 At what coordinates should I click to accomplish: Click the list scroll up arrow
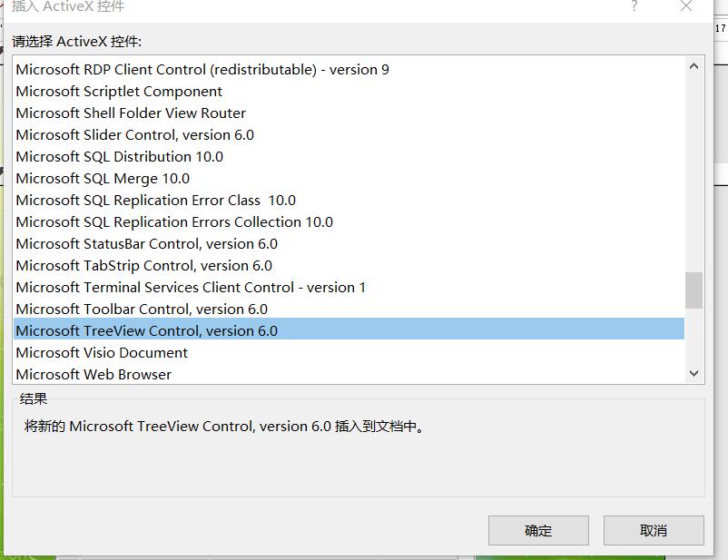pos(694,66)
